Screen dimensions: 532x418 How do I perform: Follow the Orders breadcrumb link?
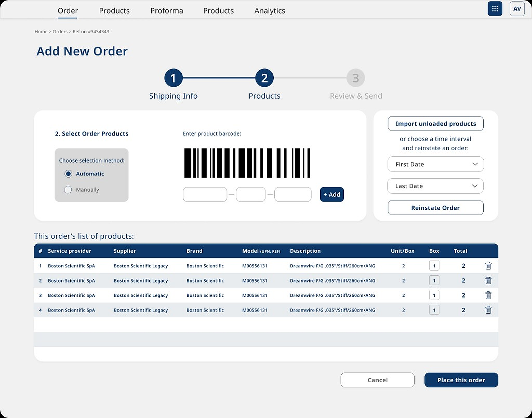tap(60, 32)
